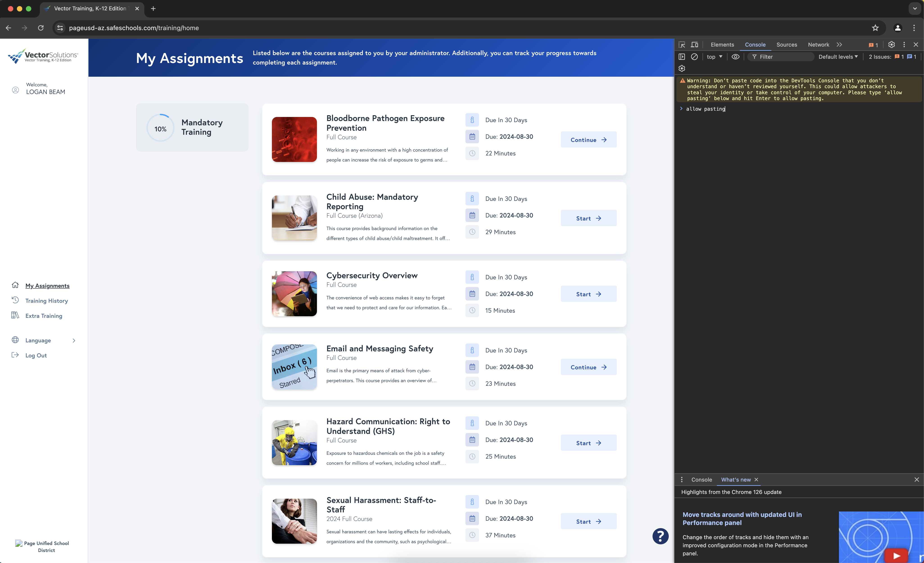
Task: Bookmark this page with star icon
Action: tap(875, 28)
